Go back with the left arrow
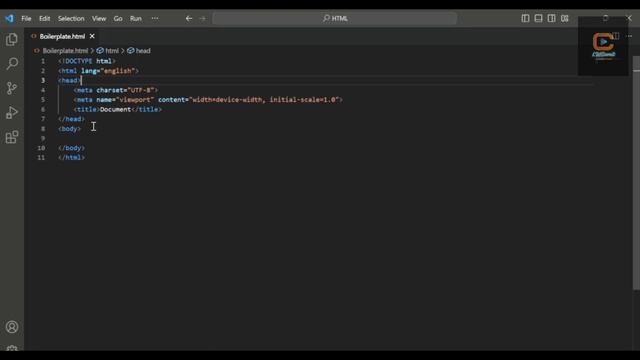The width and height of the screenshot is (640, 360). click(189, 18)
